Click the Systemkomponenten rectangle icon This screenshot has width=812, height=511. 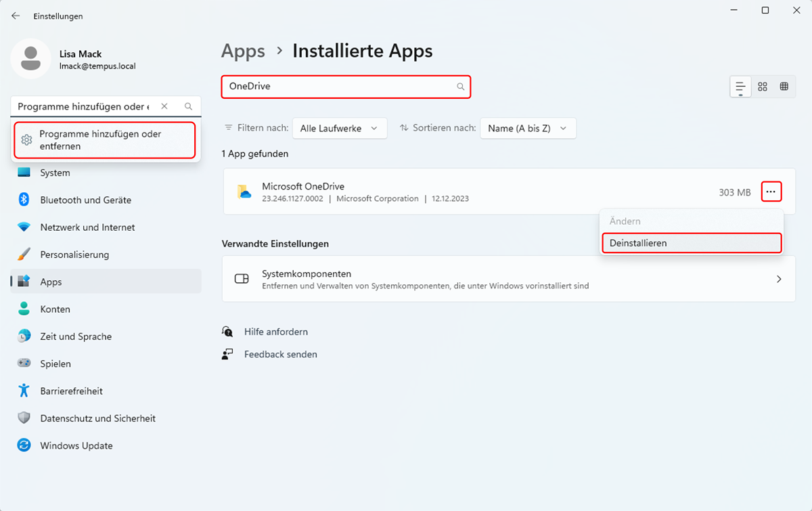tap(242, 279)
